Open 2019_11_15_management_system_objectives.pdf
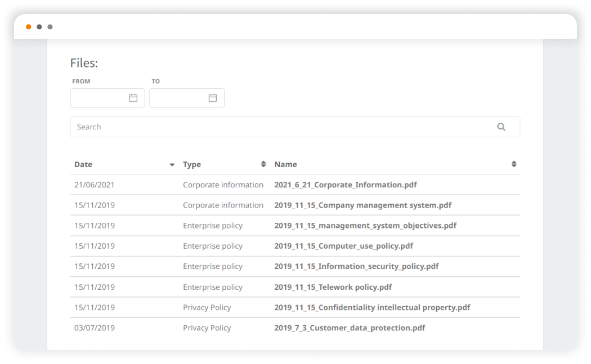Image resolution: width=591 pixels, height=364 pixels. (x=365, y=226)
